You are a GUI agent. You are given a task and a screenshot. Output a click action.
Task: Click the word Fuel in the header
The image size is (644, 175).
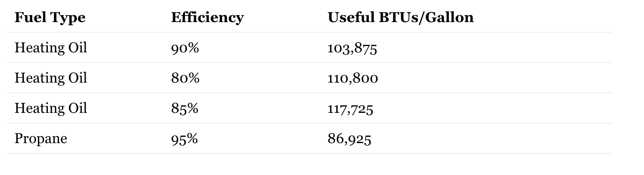pyautogui.click(x=28, y=17)
